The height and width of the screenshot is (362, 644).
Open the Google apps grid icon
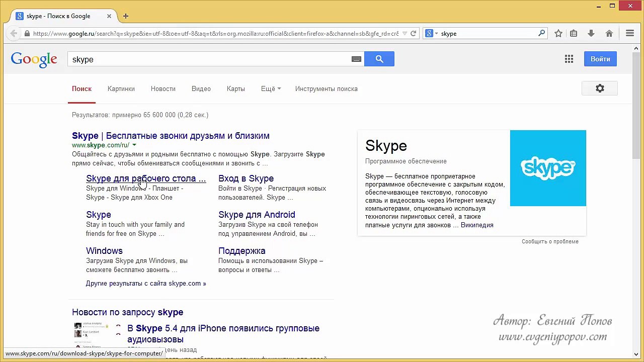click(x=569, y=59)
